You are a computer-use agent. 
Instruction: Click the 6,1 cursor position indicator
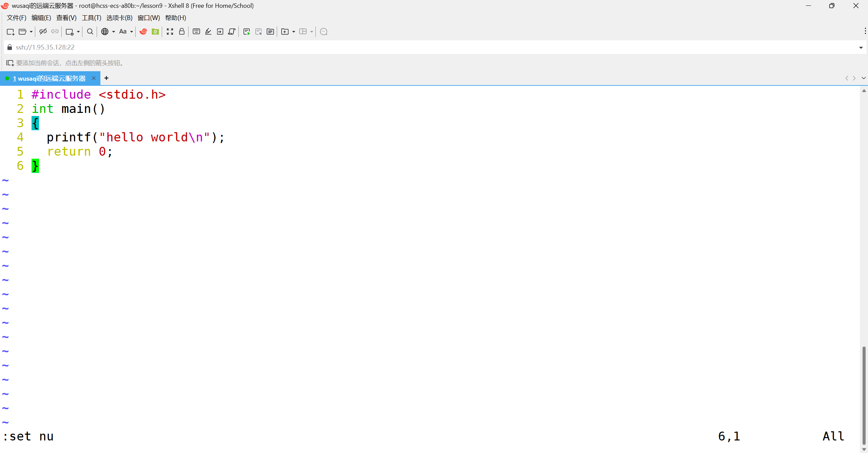(729, 436)
